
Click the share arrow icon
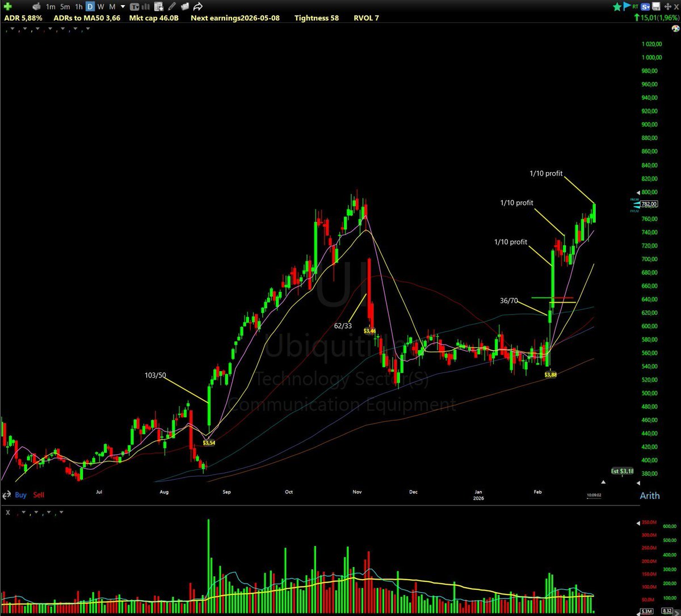coord(198,7)
